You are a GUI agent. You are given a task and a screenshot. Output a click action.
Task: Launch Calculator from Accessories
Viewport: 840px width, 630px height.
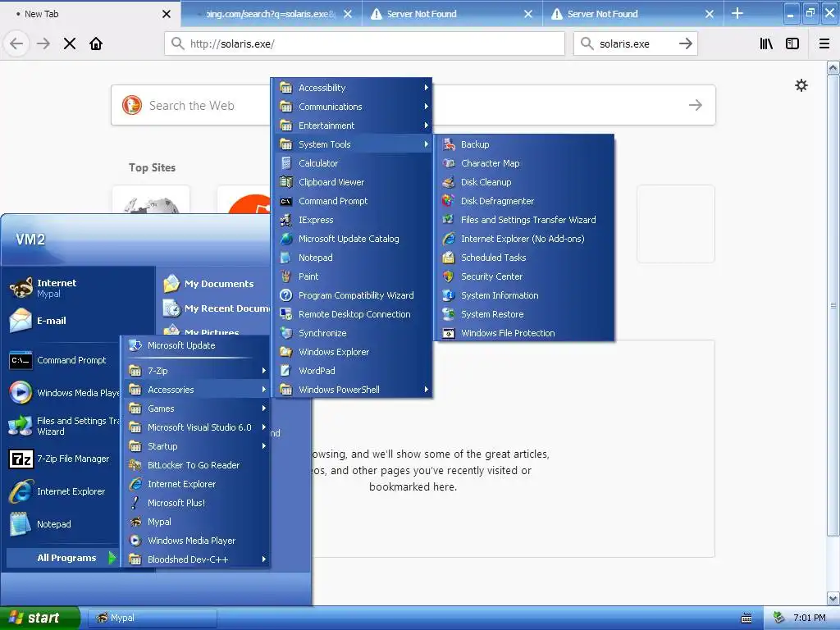point(353,163)
